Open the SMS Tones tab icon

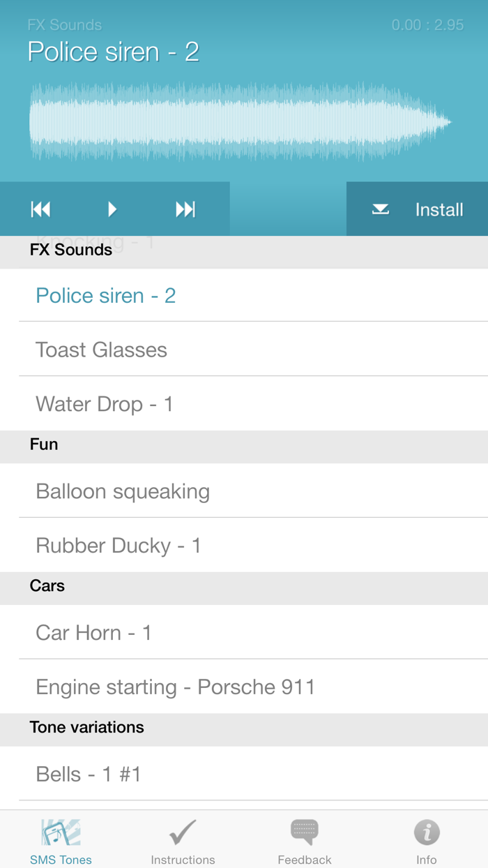point(61,832)
